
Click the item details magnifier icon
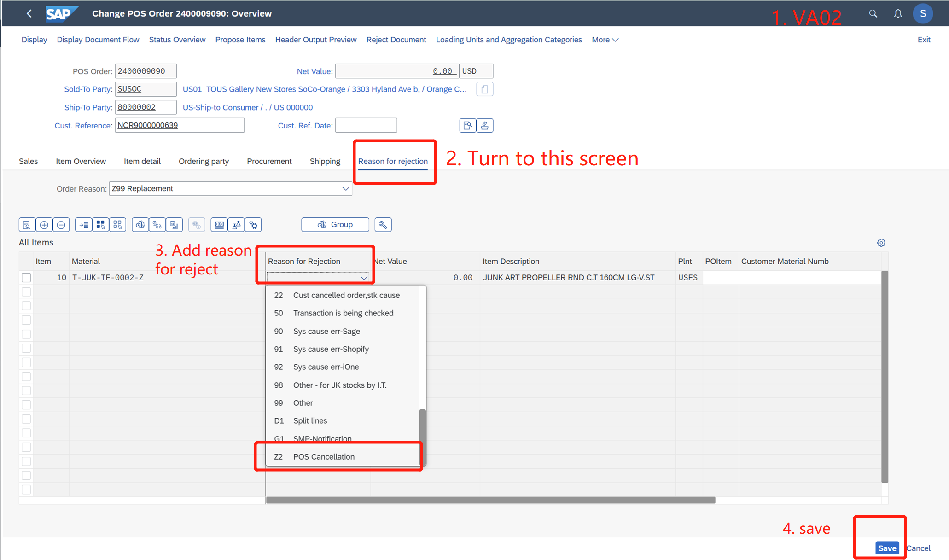27,225
